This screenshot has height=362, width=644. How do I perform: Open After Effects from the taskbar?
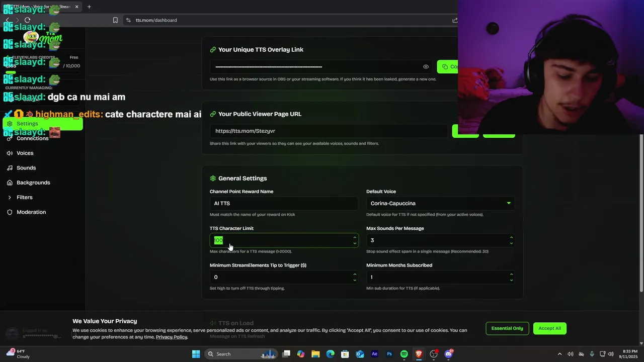click(x=374, y=354)
